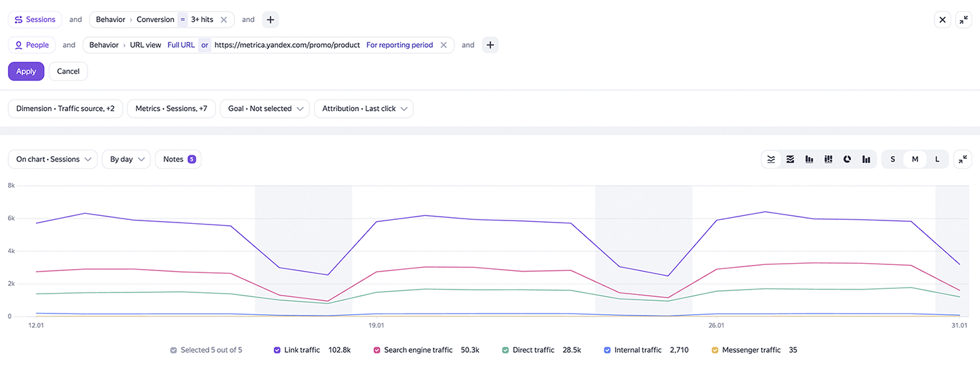
Task: Toggle Link traffic series checkbox
Action: (x=277, y=350)
